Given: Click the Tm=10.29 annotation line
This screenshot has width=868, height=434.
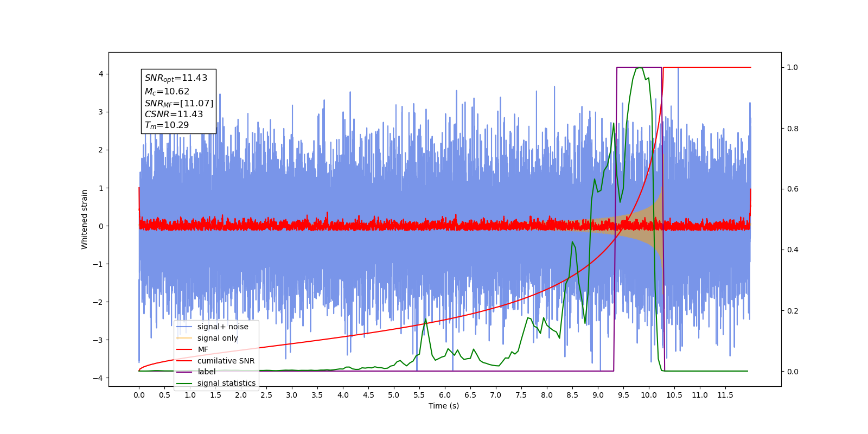Looking at the screenshot, I should (167, 125).
